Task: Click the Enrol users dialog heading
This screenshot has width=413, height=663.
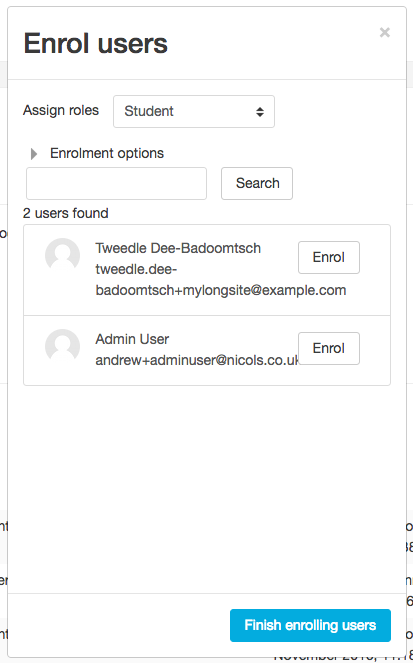Action: point(96,43)
